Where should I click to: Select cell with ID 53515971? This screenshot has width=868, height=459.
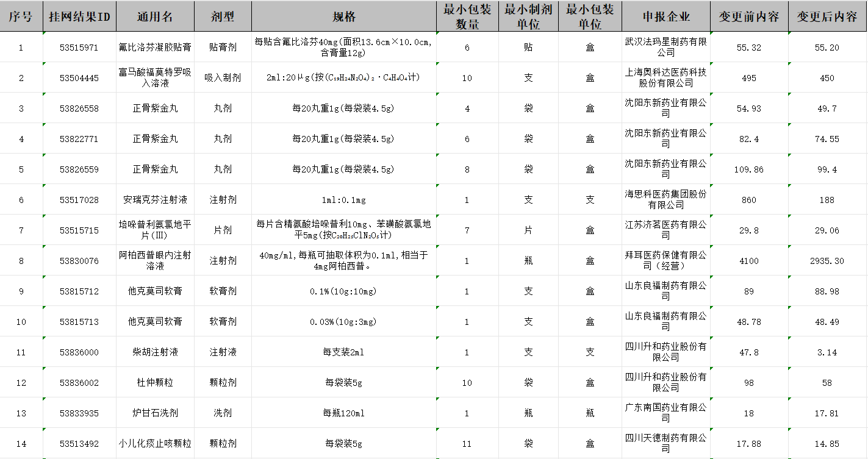[x=79, y=48]
